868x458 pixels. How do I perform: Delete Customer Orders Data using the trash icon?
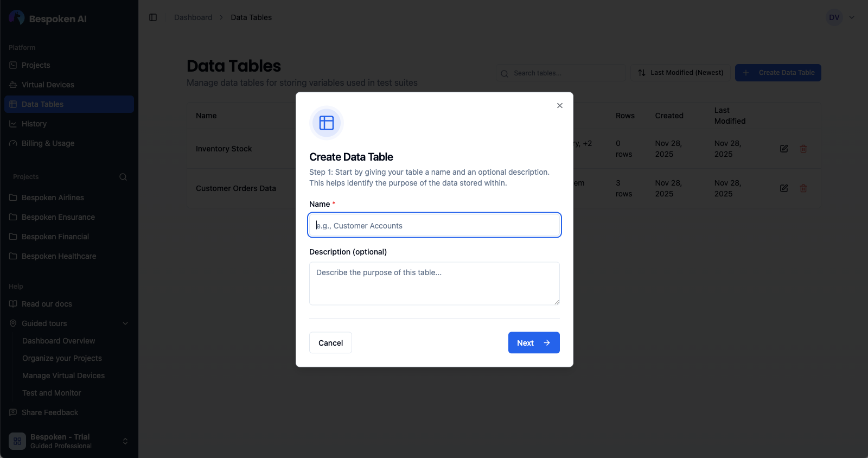tap(803, 188)
